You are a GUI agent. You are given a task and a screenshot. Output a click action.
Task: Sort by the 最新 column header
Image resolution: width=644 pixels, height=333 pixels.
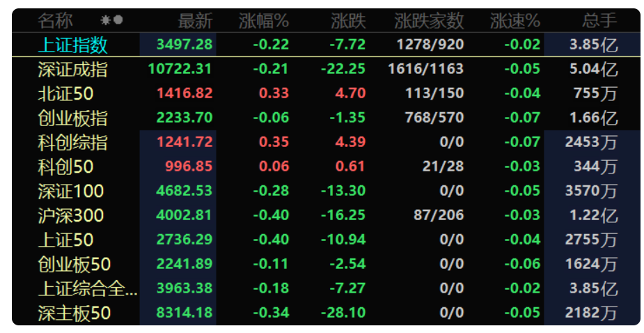pyautogui.click(x=195, y=21)
